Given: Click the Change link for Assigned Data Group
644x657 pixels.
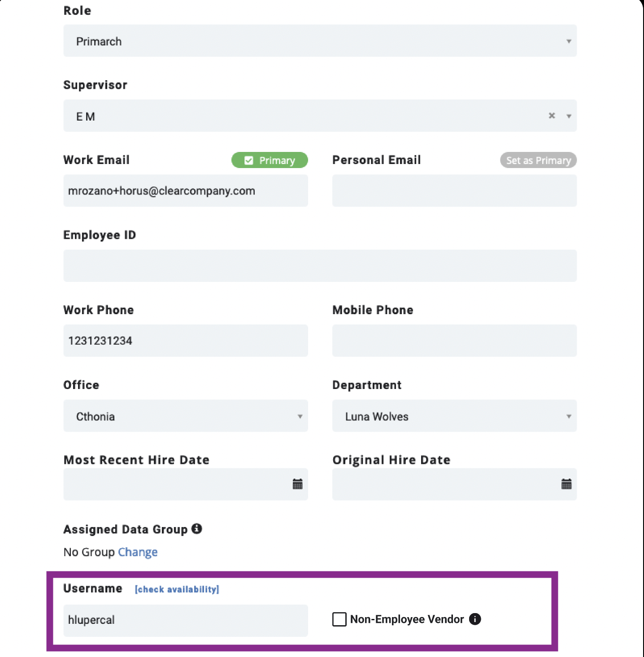Looking at the screenshot, I should [x=138, y=552].
